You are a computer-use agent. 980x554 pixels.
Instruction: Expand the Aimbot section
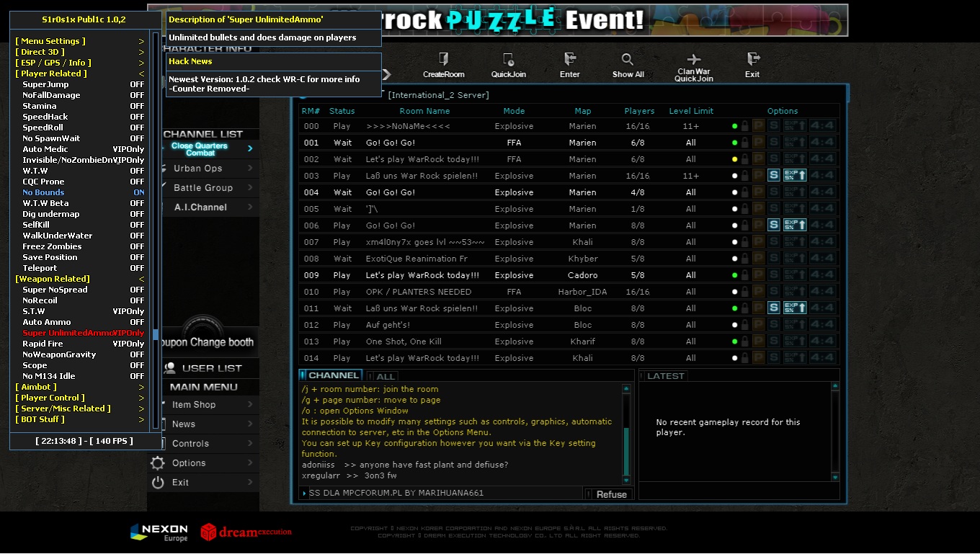coord(80,387)
